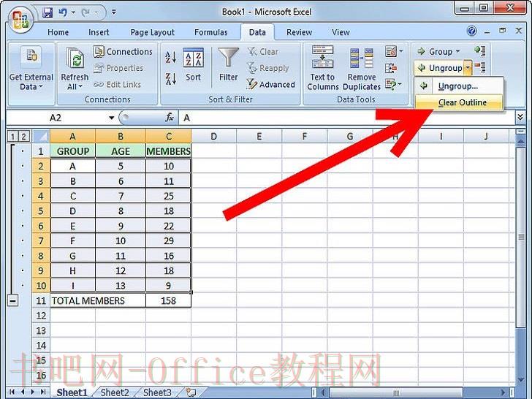Click the Consolidate icon

click(391, 68)
